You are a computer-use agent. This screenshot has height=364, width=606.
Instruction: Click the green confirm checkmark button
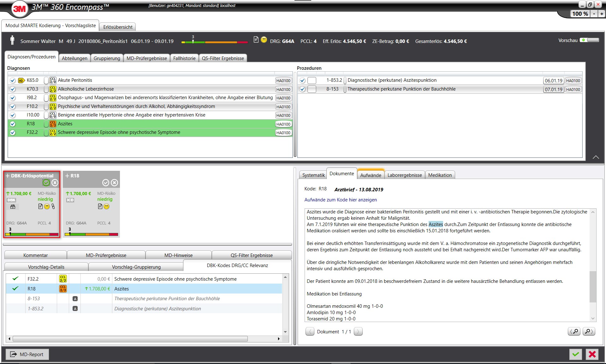tap(576, 354)
